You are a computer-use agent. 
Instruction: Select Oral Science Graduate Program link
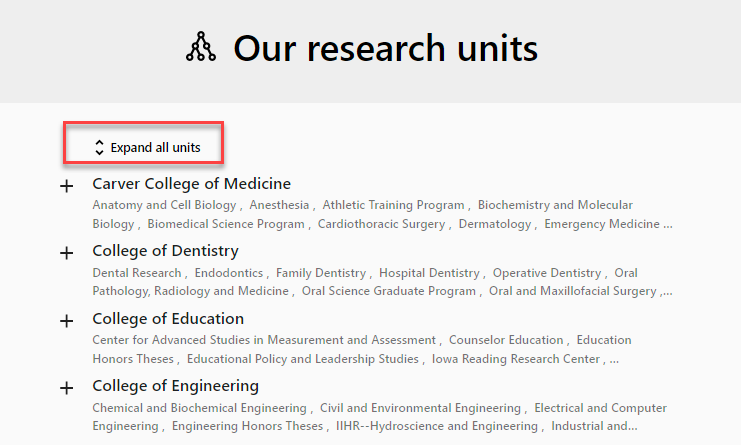[x=389, y=292]
